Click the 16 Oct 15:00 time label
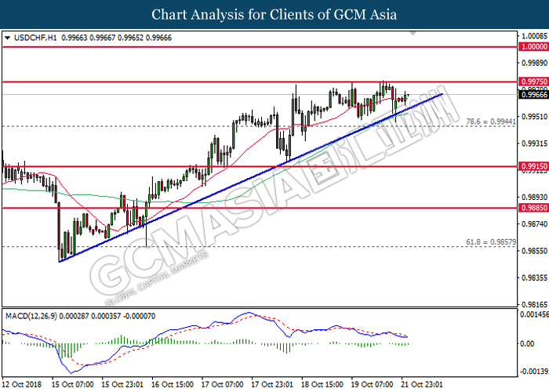The height and width of the screenshot is (392, 549). coord(173,384)
